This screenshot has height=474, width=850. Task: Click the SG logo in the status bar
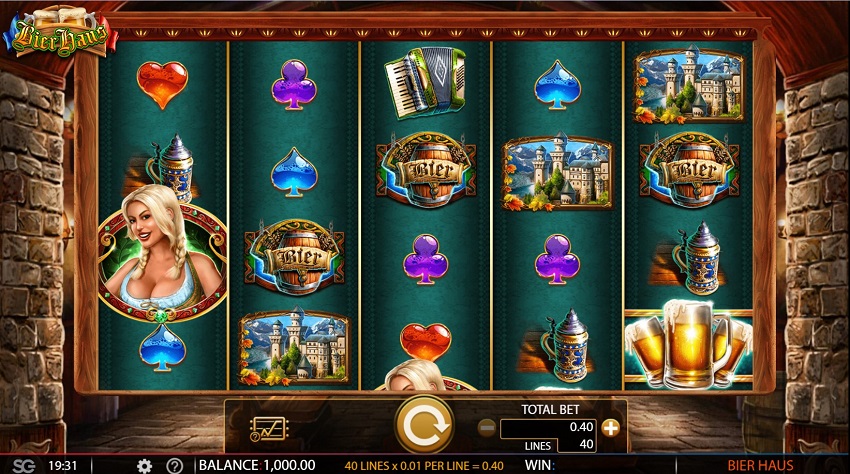pyautogui.click(x=23, y=465)
